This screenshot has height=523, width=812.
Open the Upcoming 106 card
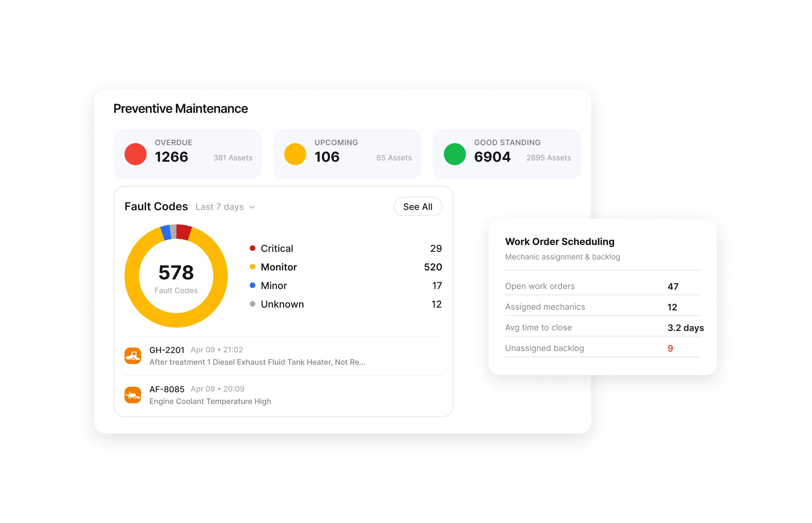tap(348, 154)
